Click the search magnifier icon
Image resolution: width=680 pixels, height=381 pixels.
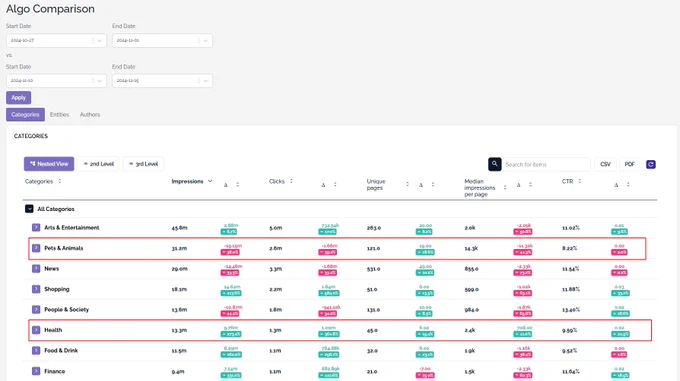coord(494,164)
